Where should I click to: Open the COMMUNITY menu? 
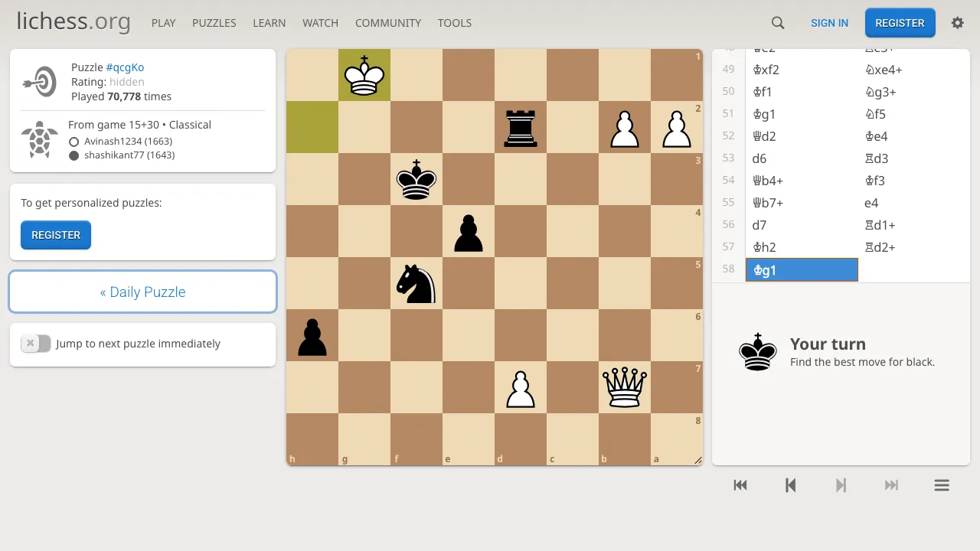388,23
